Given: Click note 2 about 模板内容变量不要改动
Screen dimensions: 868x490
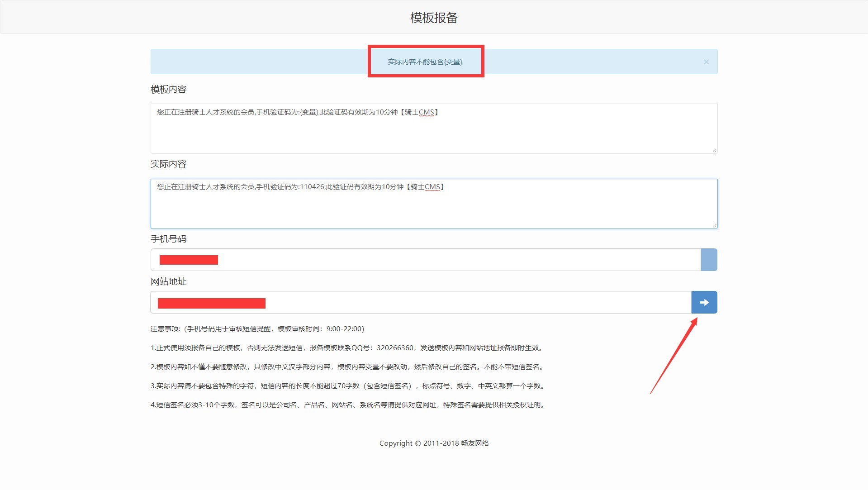Looking at the screenshot, I should [348, 367].
